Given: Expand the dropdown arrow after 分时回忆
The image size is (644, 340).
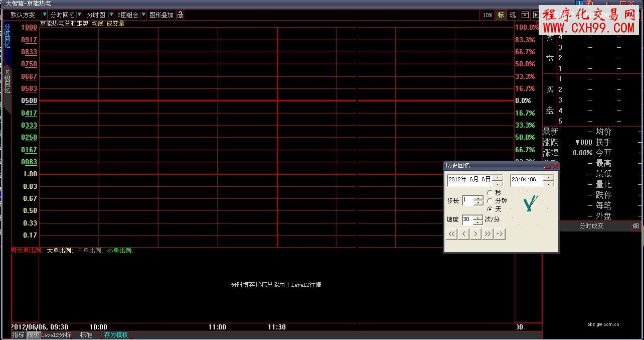Looking at the screenshot, I should [x=79, y=15].
